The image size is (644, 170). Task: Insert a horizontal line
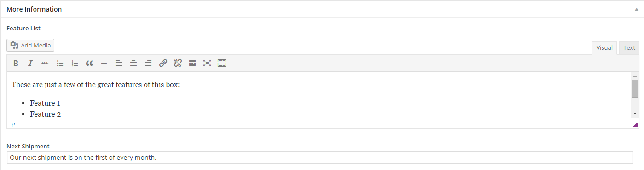click(x=104, y=64)
